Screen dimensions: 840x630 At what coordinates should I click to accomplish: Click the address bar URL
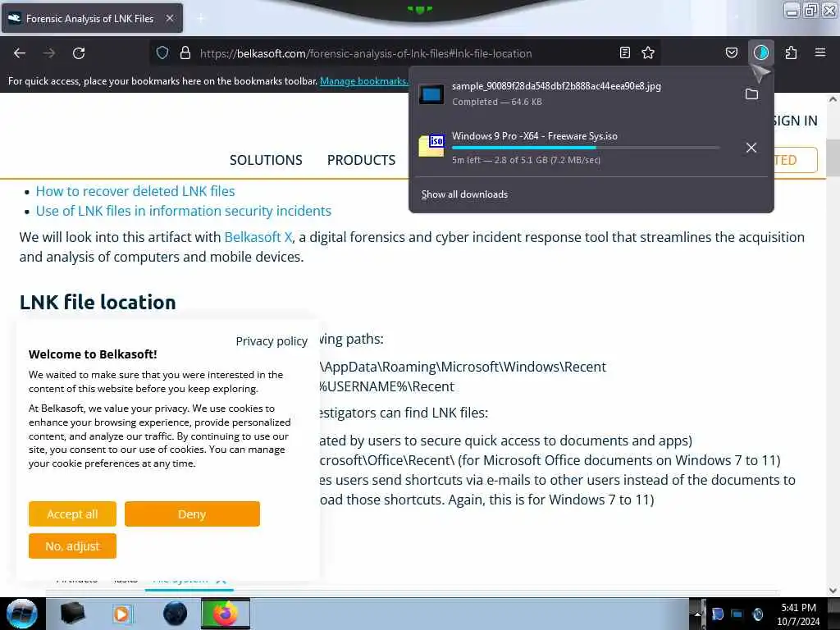point(366,53)
